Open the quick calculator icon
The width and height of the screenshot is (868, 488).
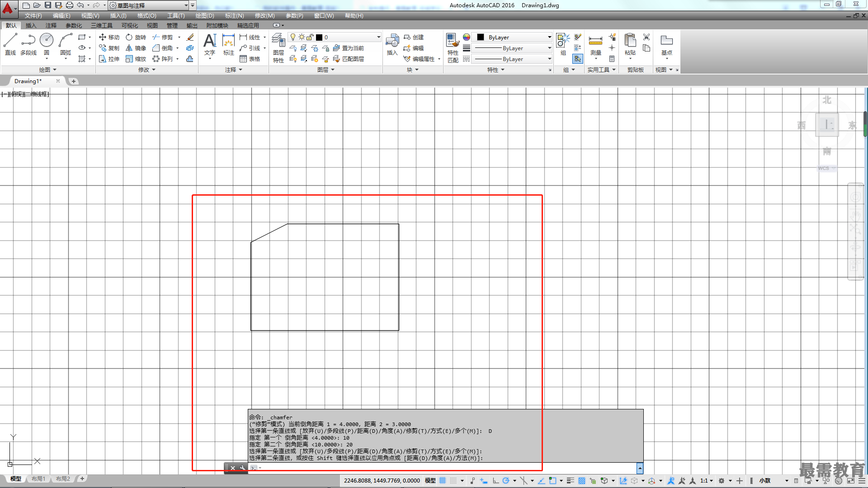pos(612,59)
